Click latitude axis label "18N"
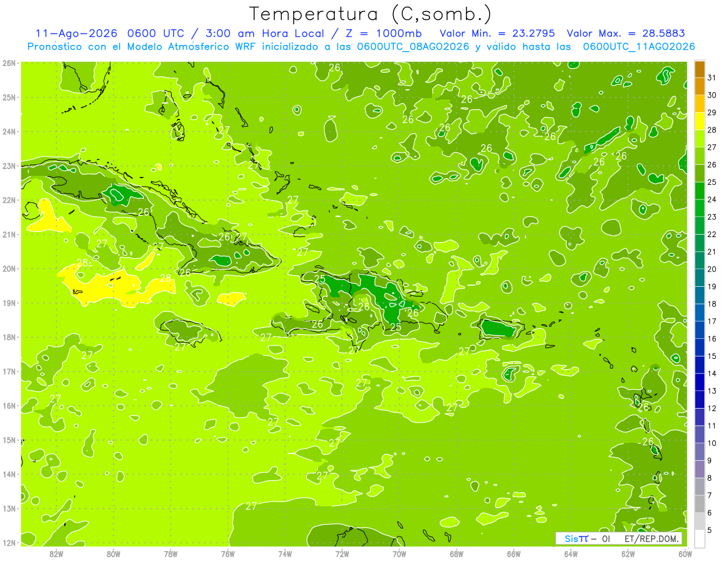 tap(10, 337)
